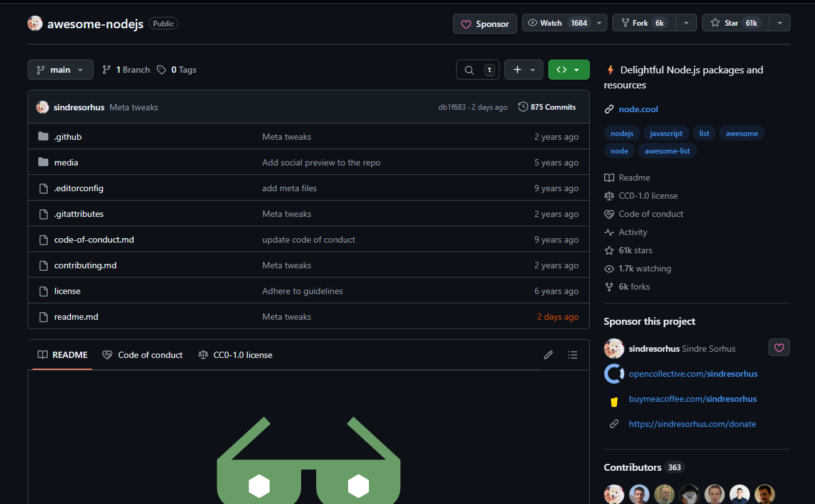
Task: Click the file icon beside contributing.md
Action: tap(43, 265)
